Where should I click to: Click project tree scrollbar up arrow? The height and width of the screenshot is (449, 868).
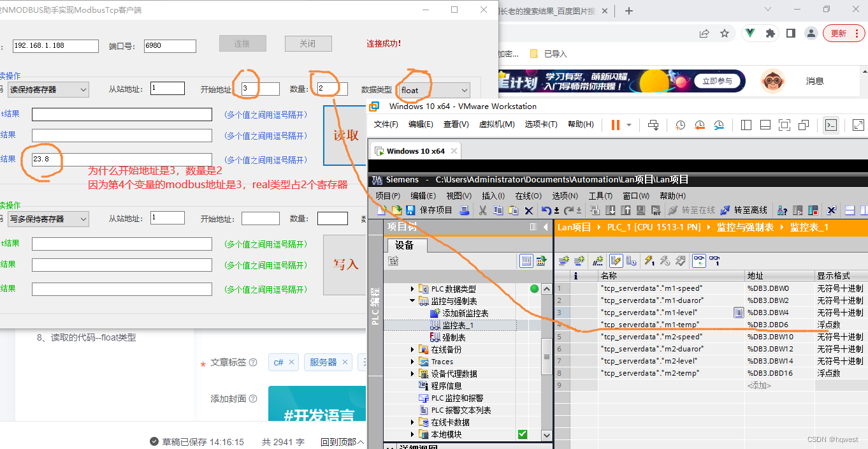546,288
